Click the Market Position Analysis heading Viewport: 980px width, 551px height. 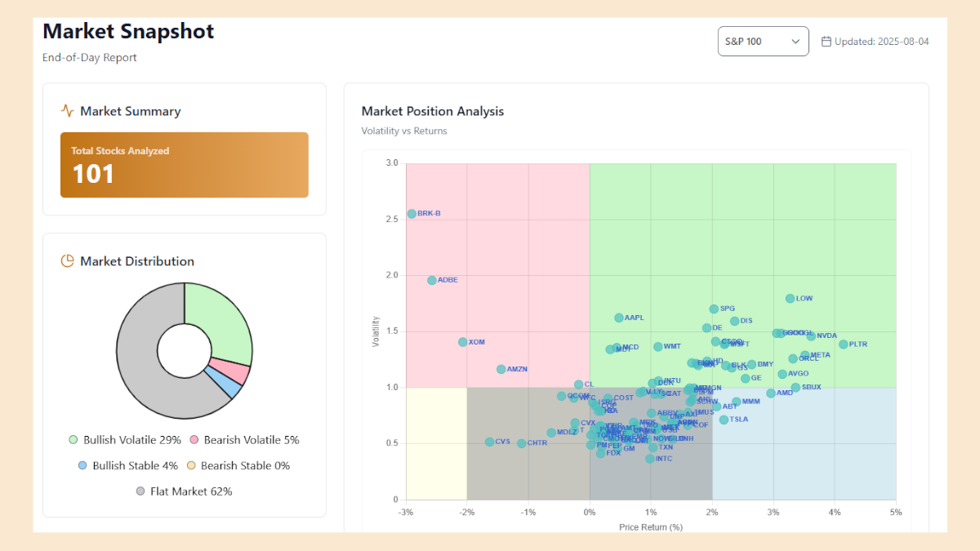point(433,111)
